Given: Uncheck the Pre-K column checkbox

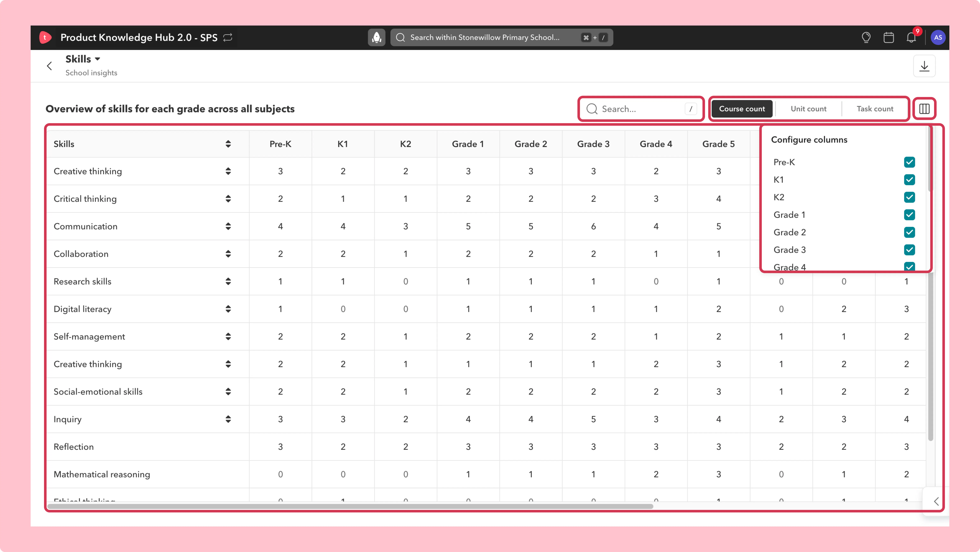Looking at the screenshot, I should point(910,162).
